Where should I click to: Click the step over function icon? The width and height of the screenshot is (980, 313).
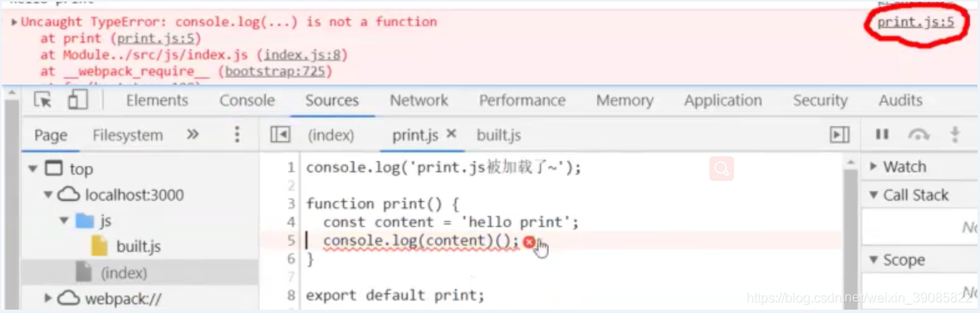(x=919, y=134)
